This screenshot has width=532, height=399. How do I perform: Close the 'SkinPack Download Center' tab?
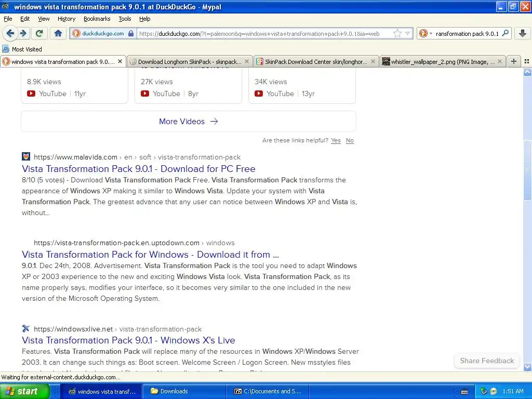tap(373, 61)
